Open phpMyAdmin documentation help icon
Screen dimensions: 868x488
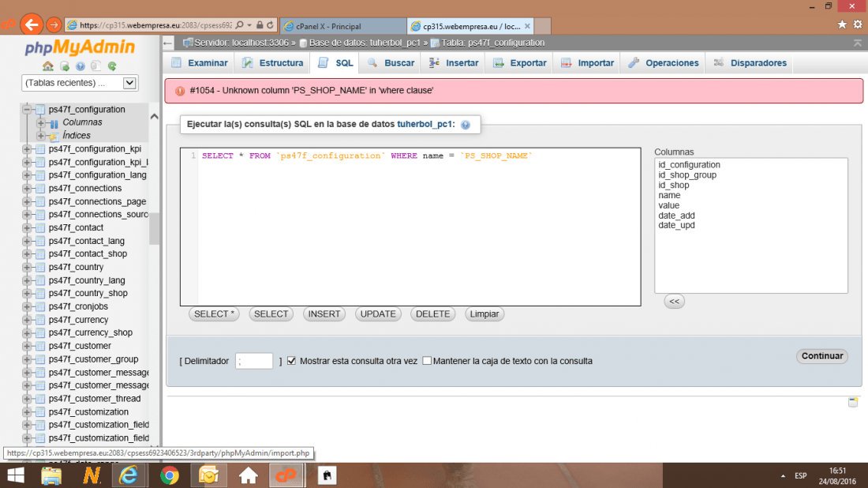pyautogui.click(x=80, y=66)
